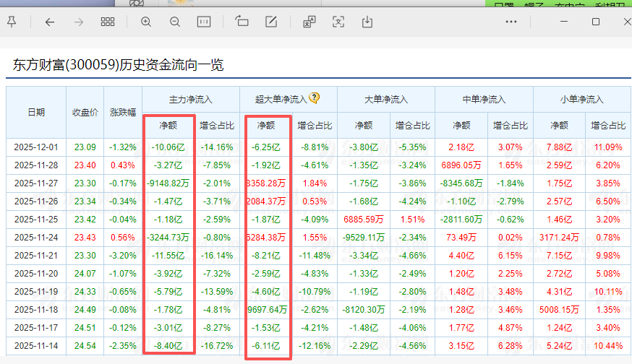Image resolution: width=632 pixels, height=364 pixels.
Task: Maximize the image viewer window
Action: (596, 22)
